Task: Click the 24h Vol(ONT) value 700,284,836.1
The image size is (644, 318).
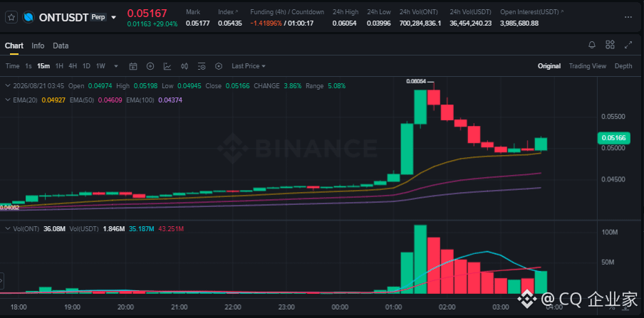Action: tap(420, 23)
